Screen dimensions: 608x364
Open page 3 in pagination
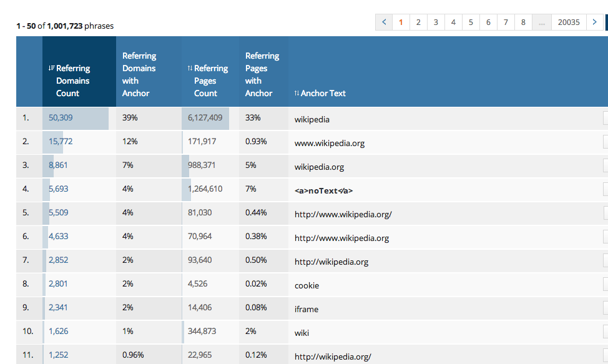coord(436,22)
